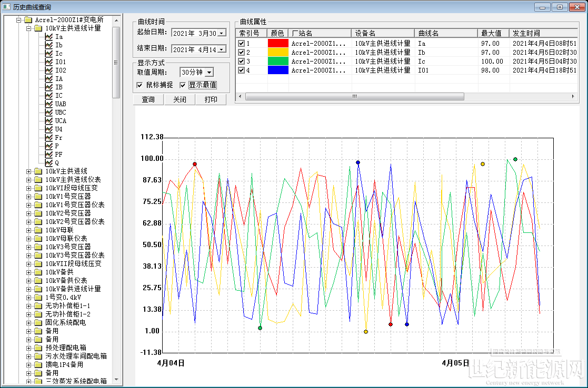Click the Q curve icon
588x388 pixels.
tap(49, 163)
